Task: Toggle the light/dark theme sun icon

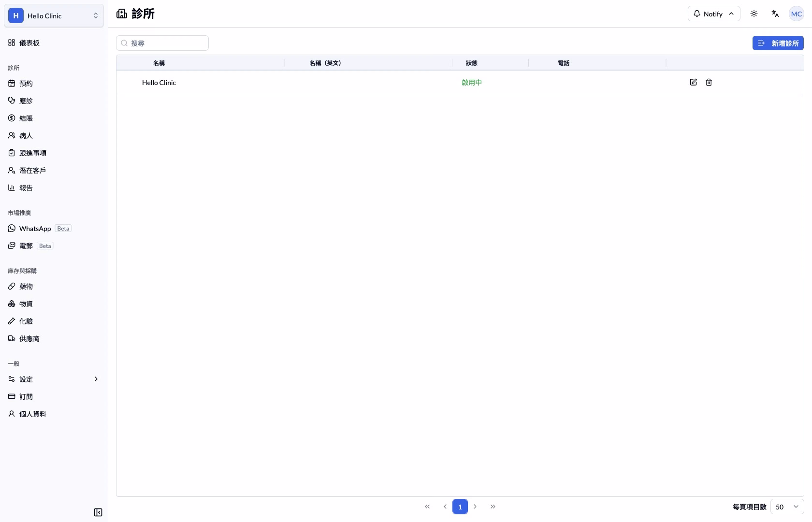Action: coord(754,14)
